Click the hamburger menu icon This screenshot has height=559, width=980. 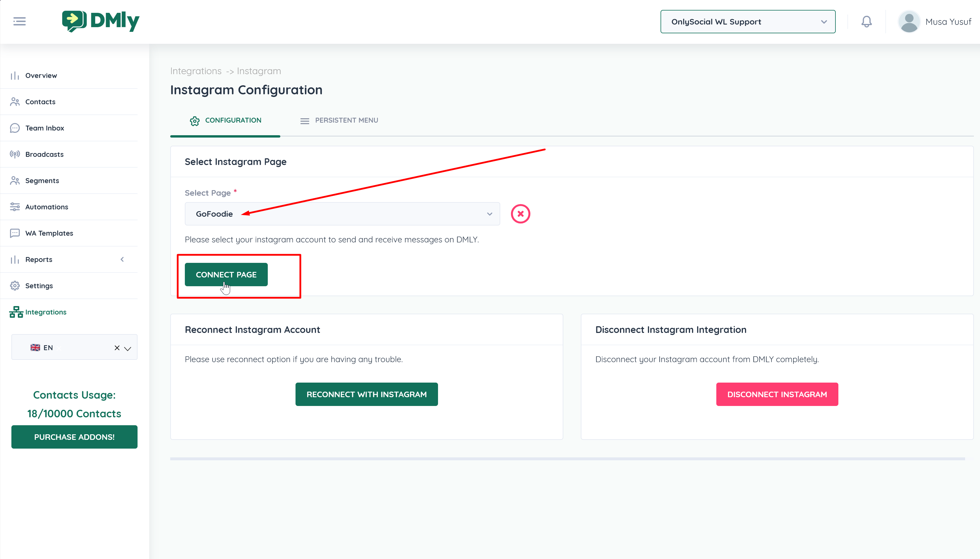click(x=19, y=22)
